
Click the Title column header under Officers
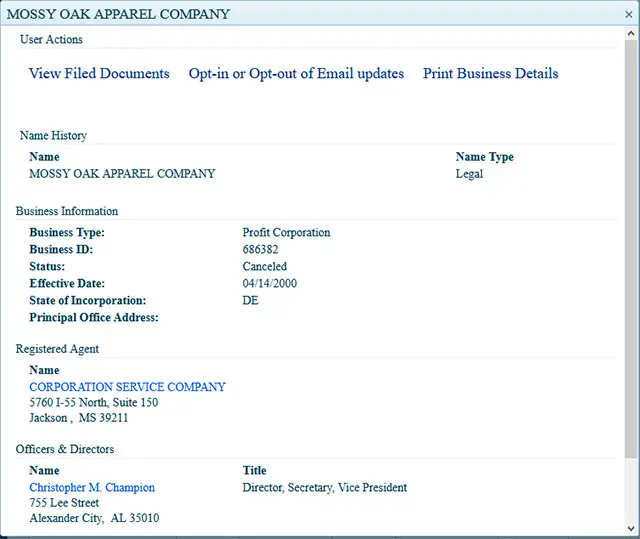(254, 470)
